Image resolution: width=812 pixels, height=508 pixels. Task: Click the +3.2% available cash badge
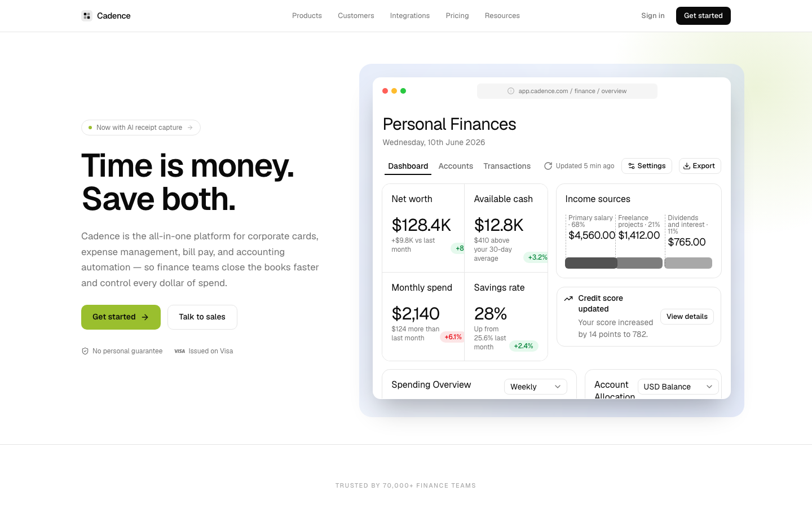point(537,257)
